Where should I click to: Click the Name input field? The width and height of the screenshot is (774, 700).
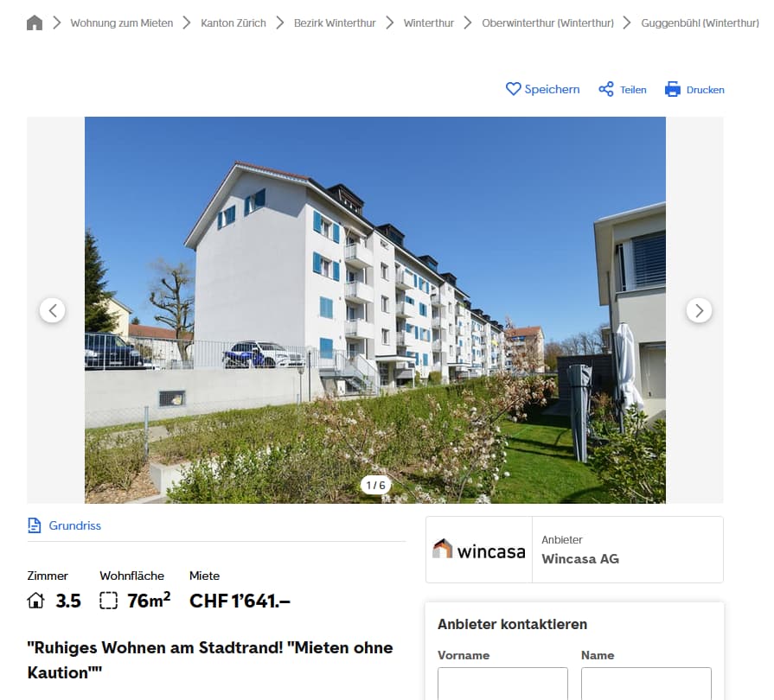[646, 684]
